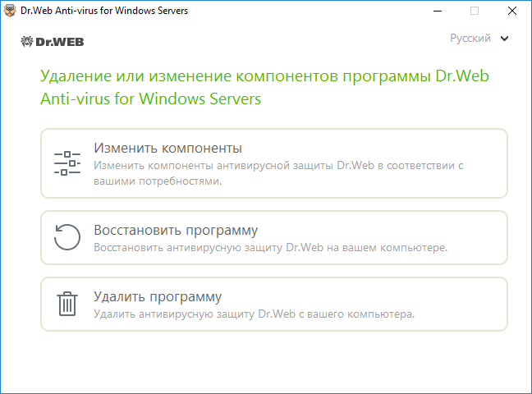Choose Удалить программу option
The height and width of the screenshot is (394, 532).
click(274, 304)
